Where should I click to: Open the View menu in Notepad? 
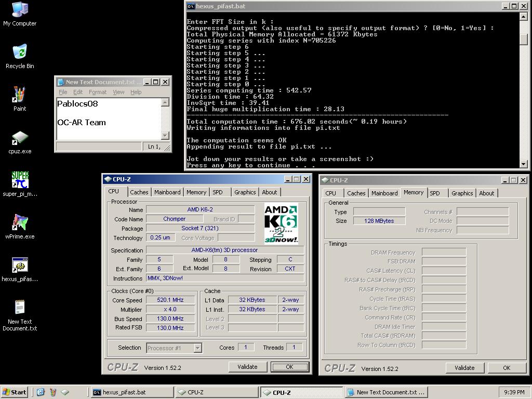pos(118,92)
